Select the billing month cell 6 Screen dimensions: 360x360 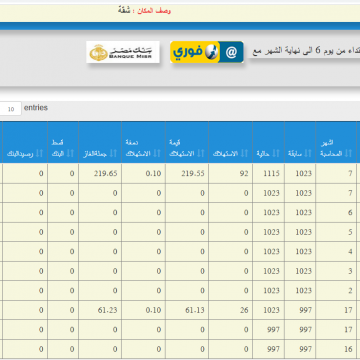pos(336,212)
